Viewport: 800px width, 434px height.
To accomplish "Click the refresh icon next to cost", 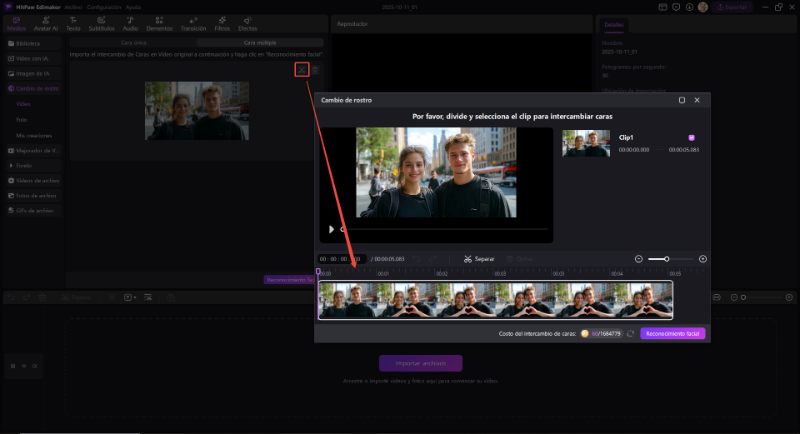I will [631, 333].
